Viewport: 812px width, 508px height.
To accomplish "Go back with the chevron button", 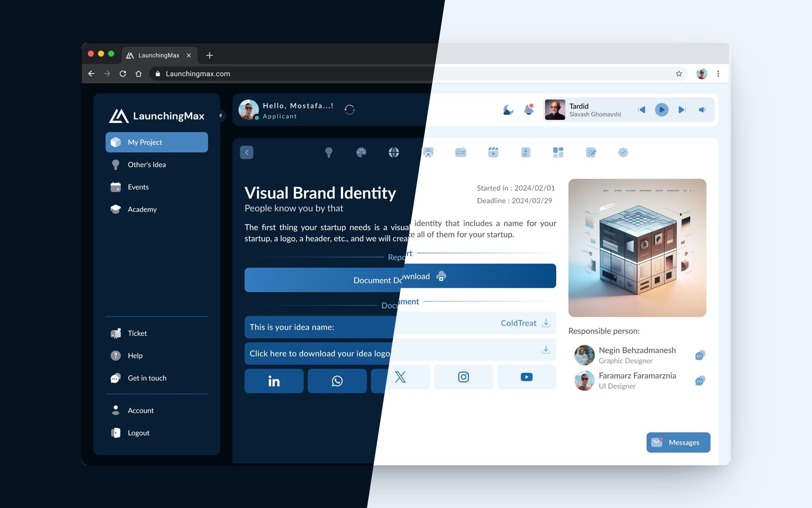I will (x=247, y=152).
